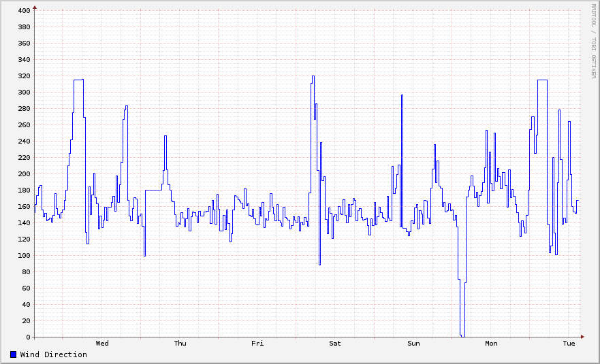Click the 80 y-axis value
Viewport: 600px width, 364px height.
26,272
